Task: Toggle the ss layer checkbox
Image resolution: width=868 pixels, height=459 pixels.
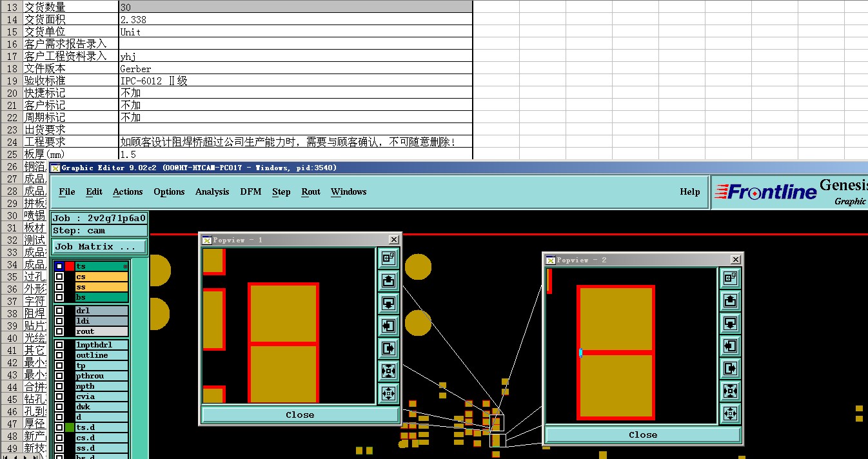Action: pyautogui.click(x=59, y=287)
